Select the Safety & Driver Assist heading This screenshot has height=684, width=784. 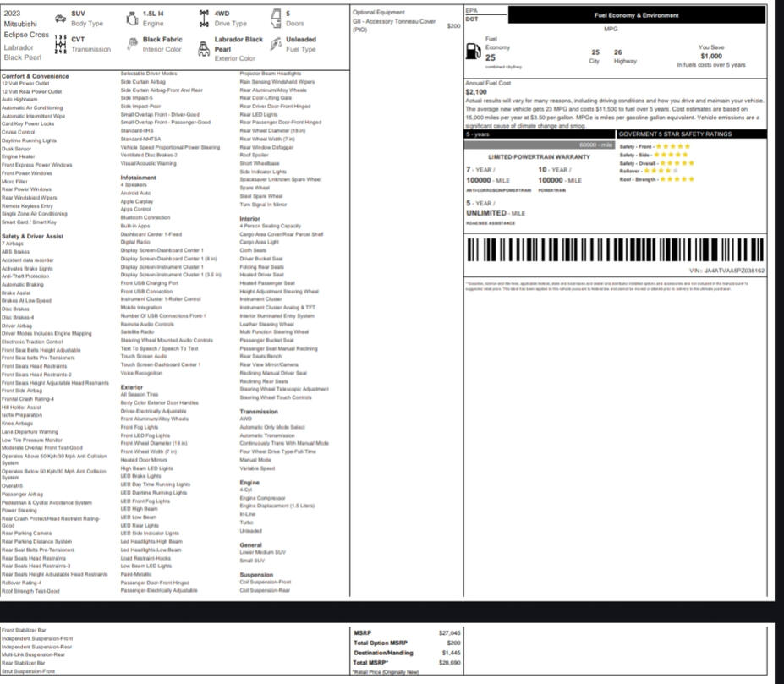tap(32, 236)
